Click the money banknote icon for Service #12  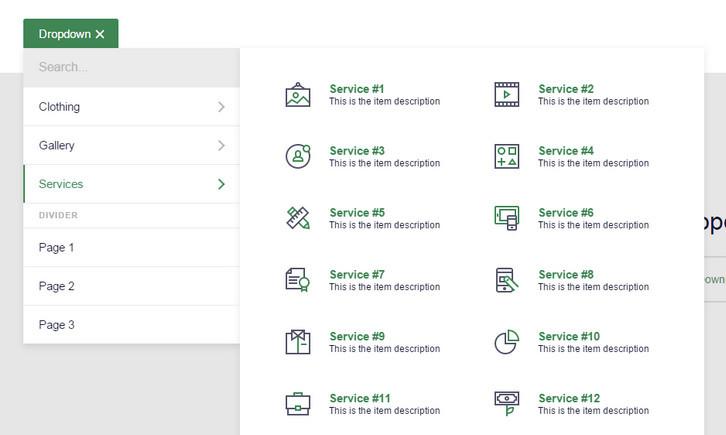(x=507, y=404)
